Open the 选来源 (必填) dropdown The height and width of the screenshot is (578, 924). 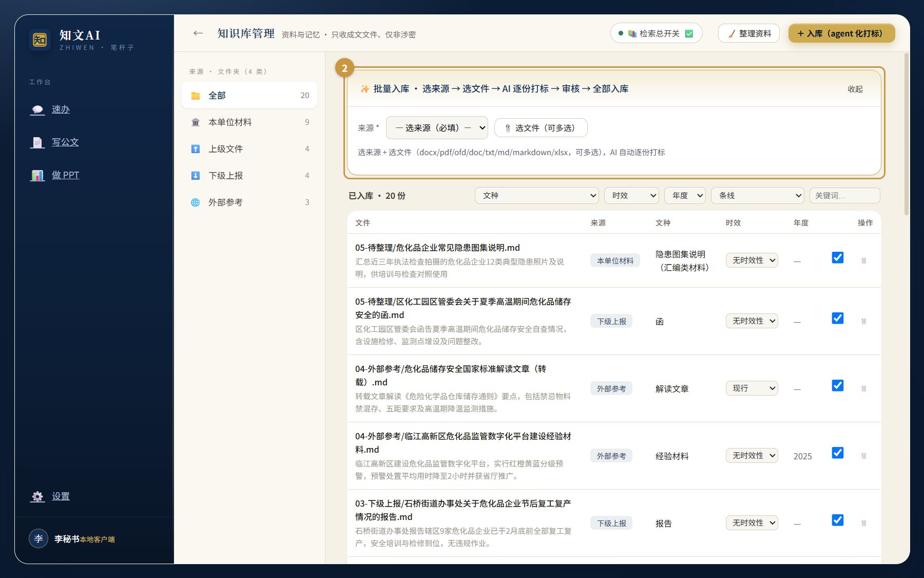pos(437,127)
